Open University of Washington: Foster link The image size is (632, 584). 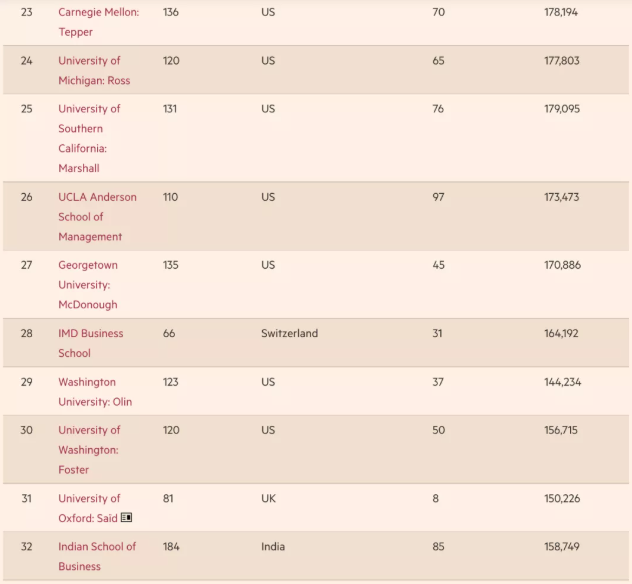(89, 449)
